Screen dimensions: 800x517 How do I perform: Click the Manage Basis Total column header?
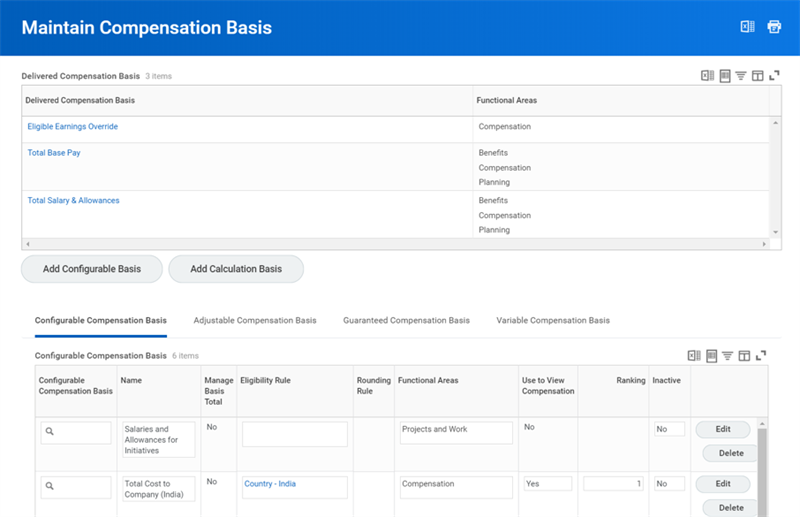pos(218,391)
